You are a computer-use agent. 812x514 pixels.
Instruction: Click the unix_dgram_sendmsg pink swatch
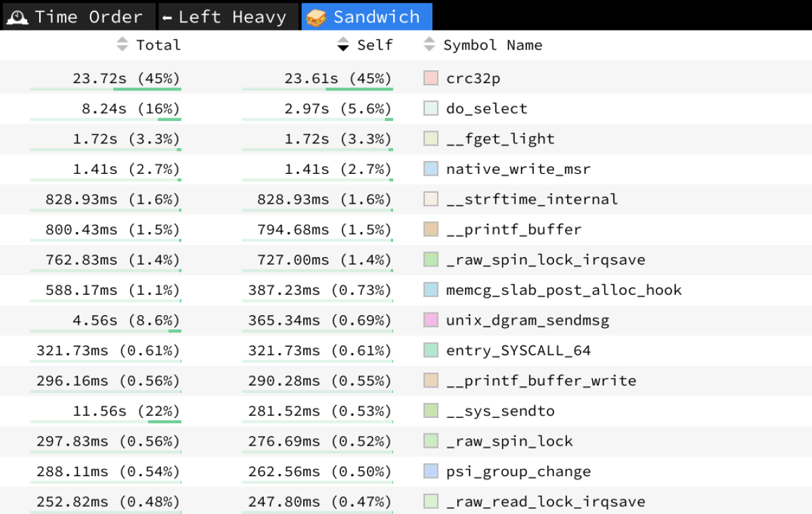431,320
